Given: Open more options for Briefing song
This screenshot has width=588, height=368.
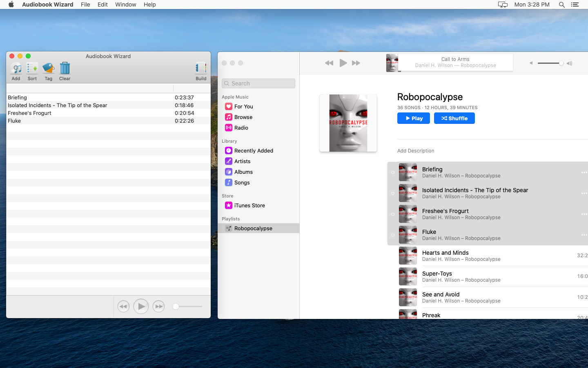Looking at the screenshot, I should (584, 173).
